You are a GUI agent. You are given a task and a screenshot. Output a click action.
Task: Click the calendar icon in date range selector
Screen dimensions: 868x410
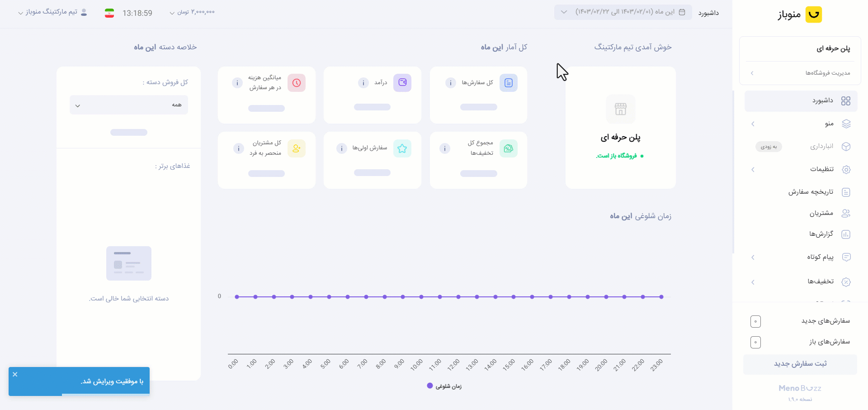point(682,12)
